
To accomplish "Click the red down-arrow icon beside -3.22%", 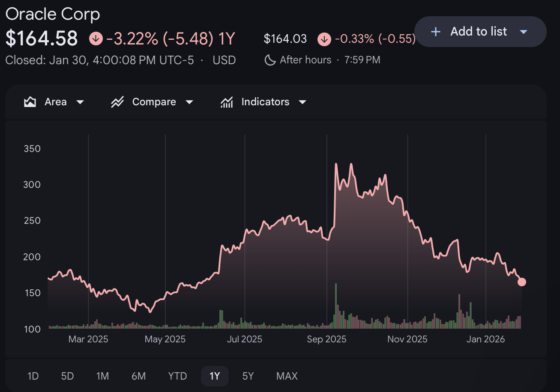I will tap(96, 39).
